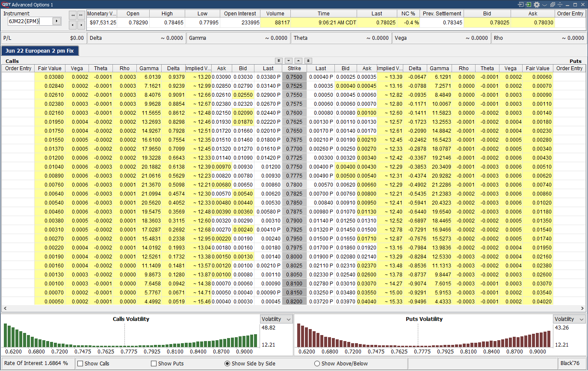Click the Monetary value $97,531.25 cell
The width and height of the screenshot is (588, 371).
pyautogui.click(x=101, y=23)
